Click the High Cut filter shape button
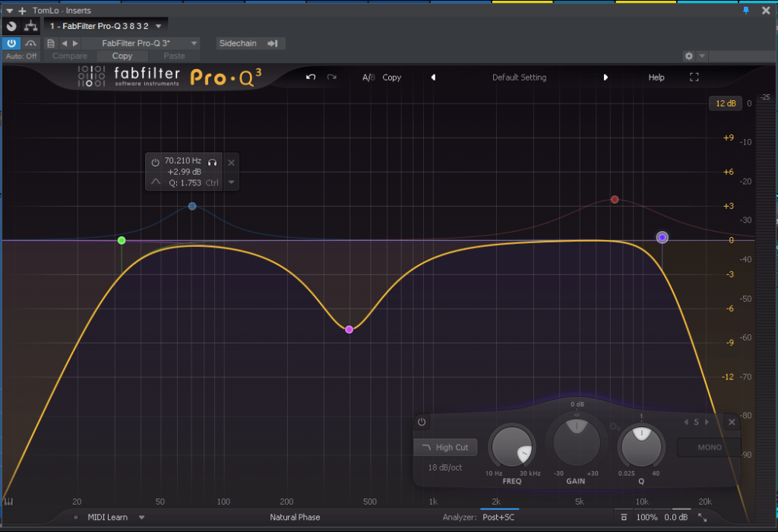Screen dimensions: 778x532 coord(446,448)
